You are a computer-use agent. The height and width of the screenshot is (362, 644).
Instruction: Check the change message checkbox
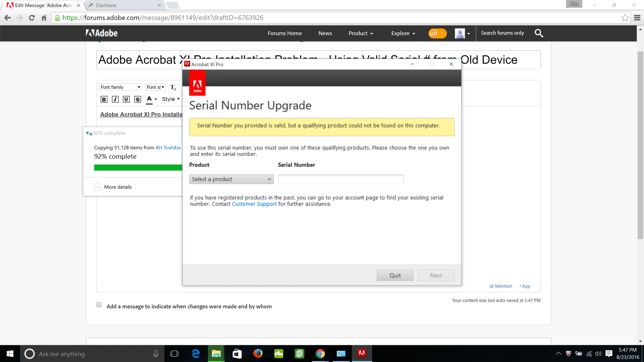pyautogui.click(x=99, y=305)
